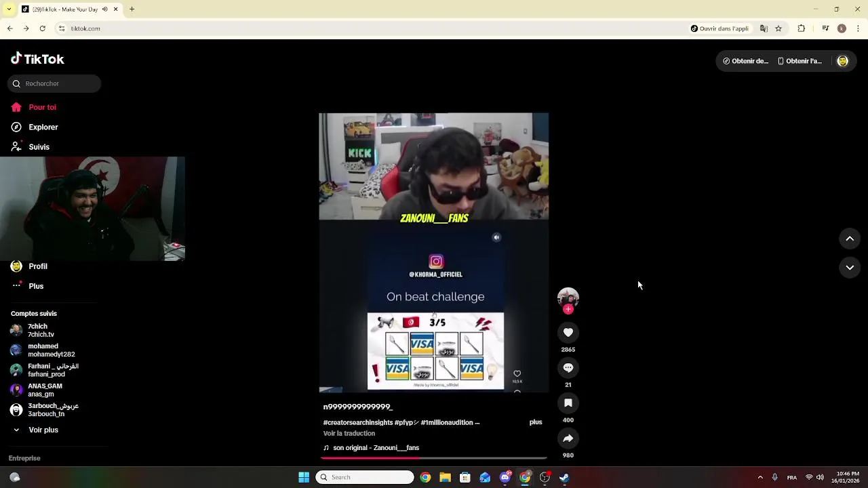Click the translate page icon in address bar
The width and height of the screenshot is (868, 488).
pos(764,28)
